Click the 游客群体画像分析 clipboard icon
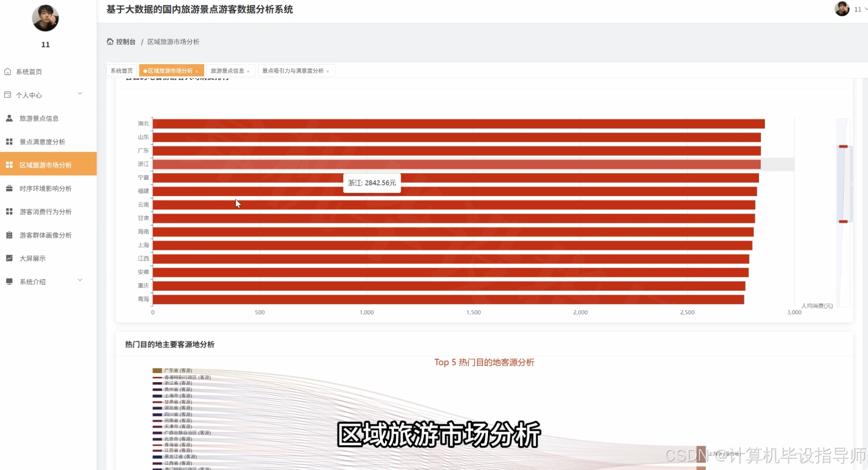 click(x=8, y=235)
